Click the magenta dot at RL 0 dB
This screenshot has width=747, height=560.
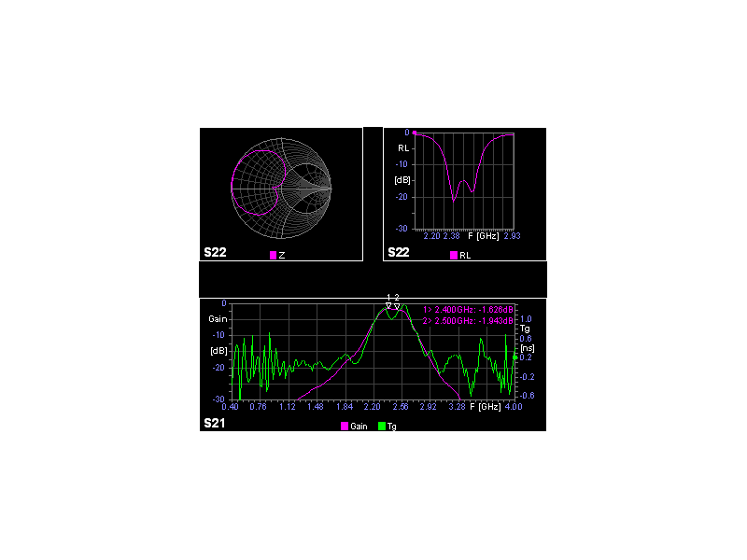click(x=415, y=133)
